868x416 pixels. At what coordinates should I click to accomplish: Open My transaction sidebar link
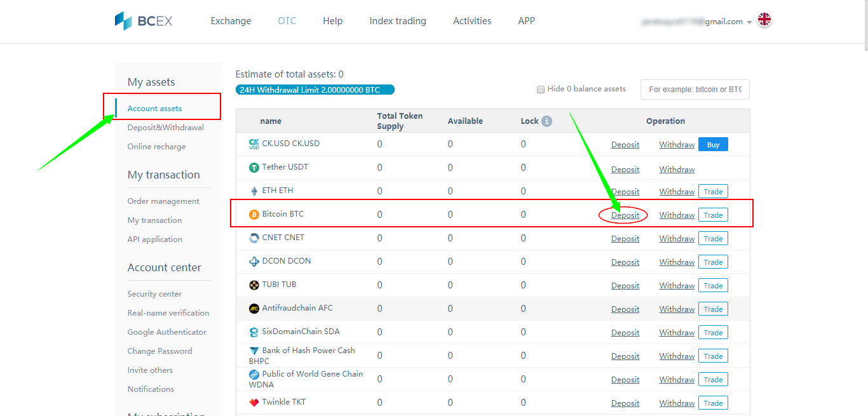[154, 220]
